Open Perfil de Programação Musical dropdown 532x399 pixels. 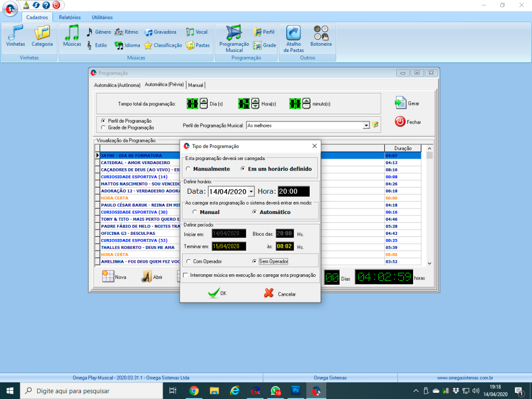366,125
